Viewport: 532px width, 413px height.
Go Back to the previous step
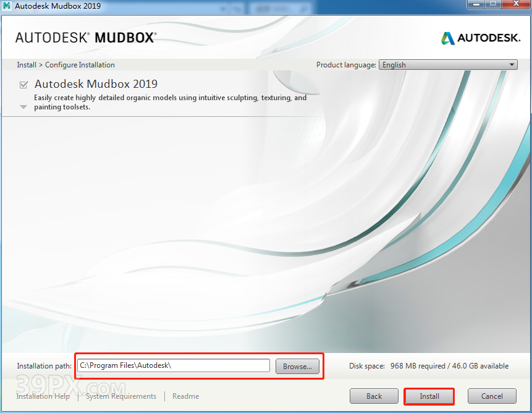pyautogui.click(x=374, y=396)
